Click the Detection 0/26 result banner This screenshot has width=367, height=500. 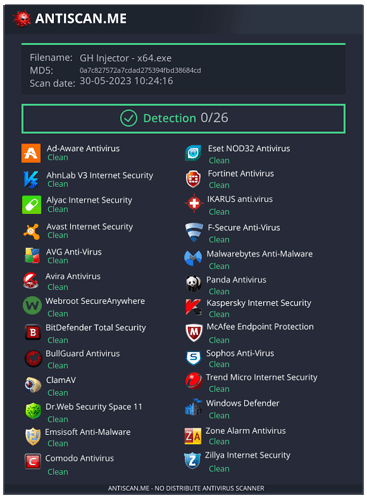(183, 119)
